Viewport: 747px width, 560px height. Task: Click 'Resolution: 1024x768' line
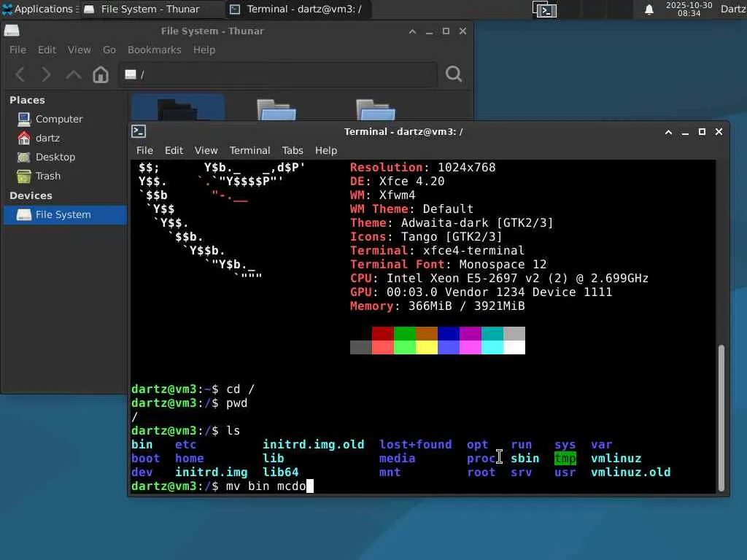pyautogui.click(x=422, y=168)
